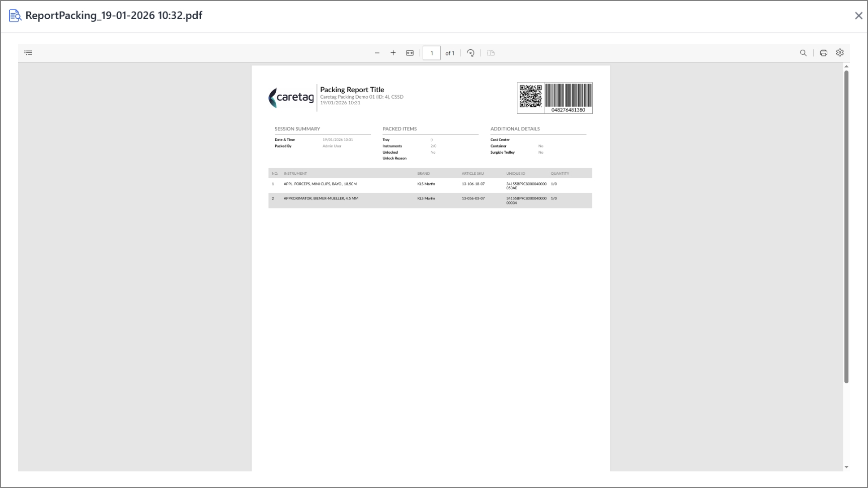This screenshot has width=868, height=488.
Task: Click article SKU '13-056-03-07'
Action: (473, 198)
